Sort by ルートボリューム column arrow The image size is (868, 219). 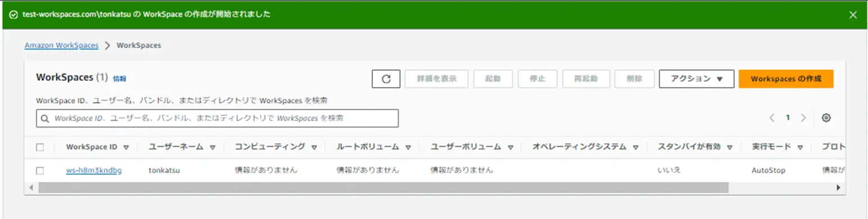407,147
